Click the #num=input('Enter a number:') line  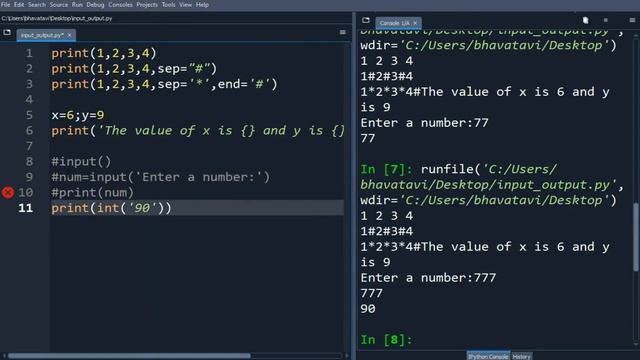pos(161,177)
